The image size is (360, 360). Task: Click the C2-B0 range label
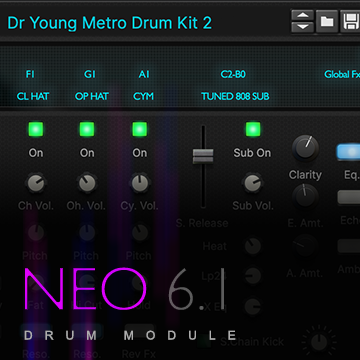(233, 74)
